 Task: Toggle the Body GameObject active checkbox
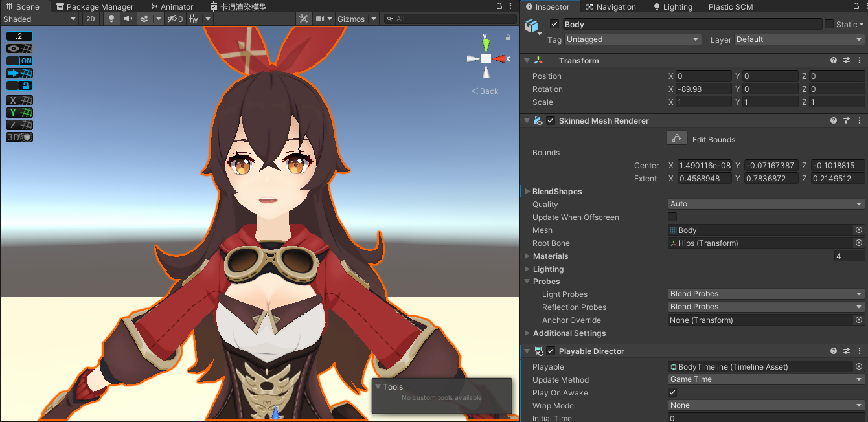tap(554, 24)
